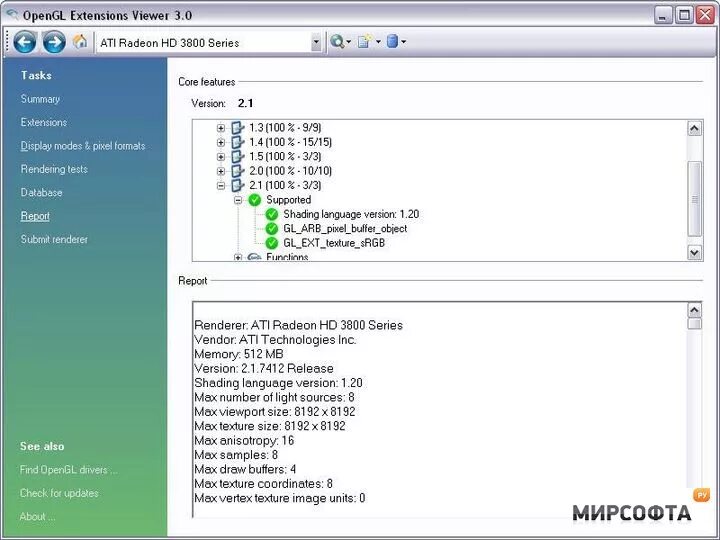This screenshot has width=720, height=540.
Task: Click the core features scrollbar down arrow
Action: (694, 252)
